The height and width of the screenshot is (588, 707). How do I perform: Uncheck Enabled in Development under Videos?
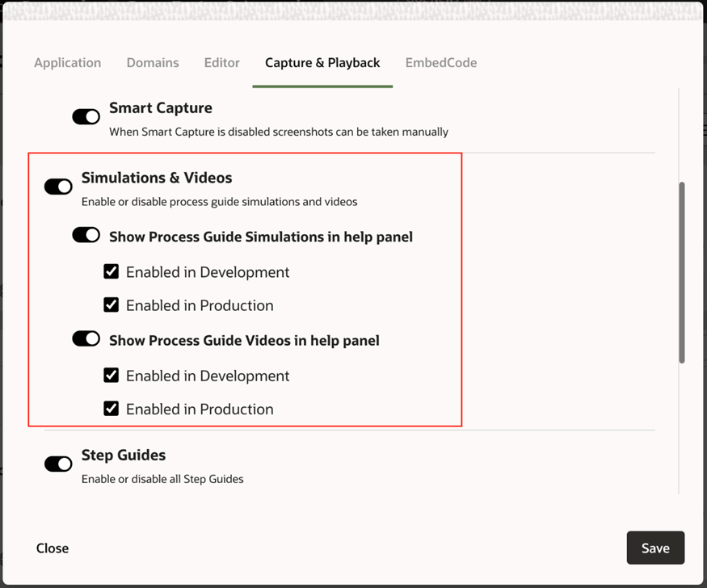[x=111, y=375]
